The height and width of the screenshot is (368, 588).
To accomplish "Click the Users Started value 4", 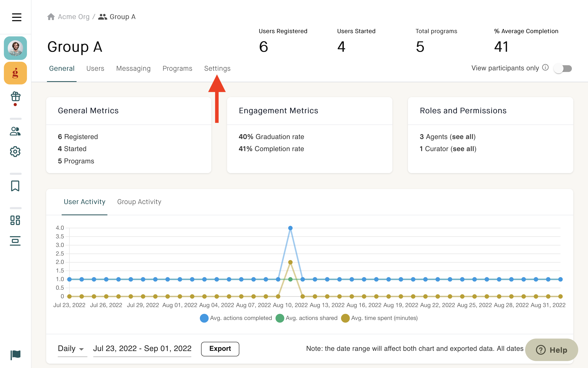I will tap(341, 47).
